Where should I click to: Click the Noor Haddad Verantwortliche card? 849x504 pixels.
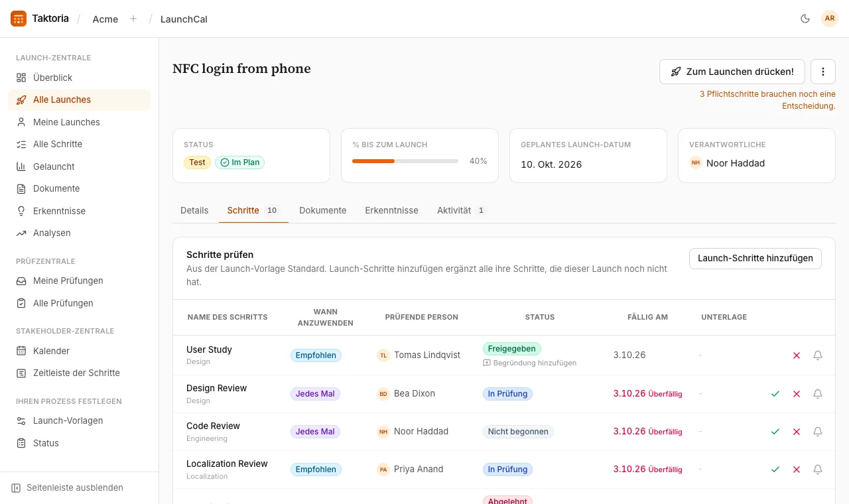[x=757, y=155]
